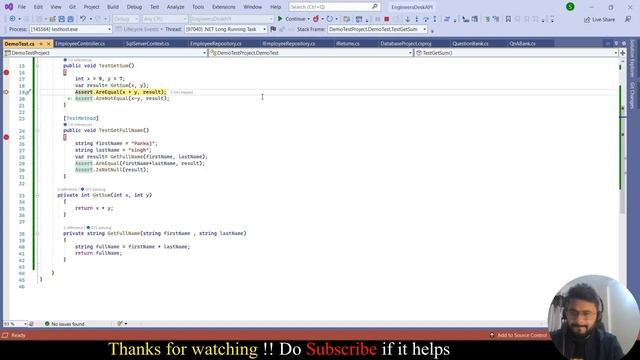This screenshot has width=640, height=360.
Task: Open the DemoTestProject.DemoTest type dropdown
Action: [x=311, y=53]
